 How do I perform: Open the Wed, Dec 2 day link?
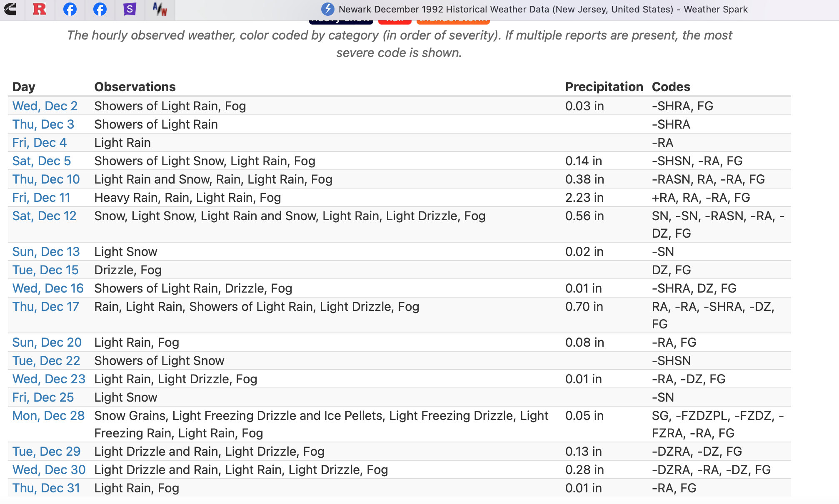[45, 106]
